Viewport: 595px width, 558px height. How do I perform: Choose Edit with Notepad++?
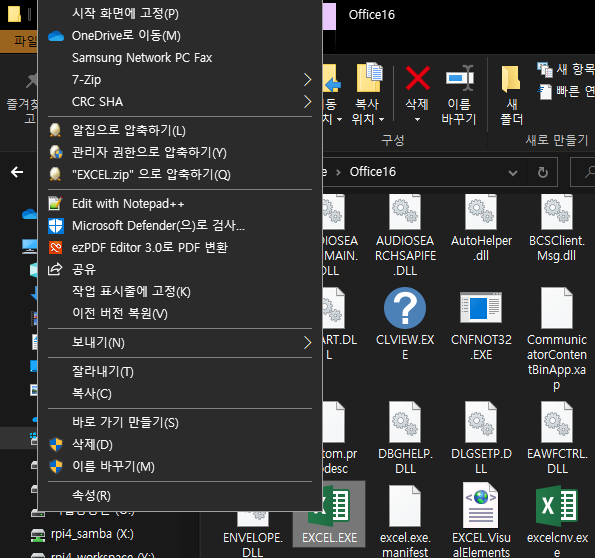tap(180, 204)
